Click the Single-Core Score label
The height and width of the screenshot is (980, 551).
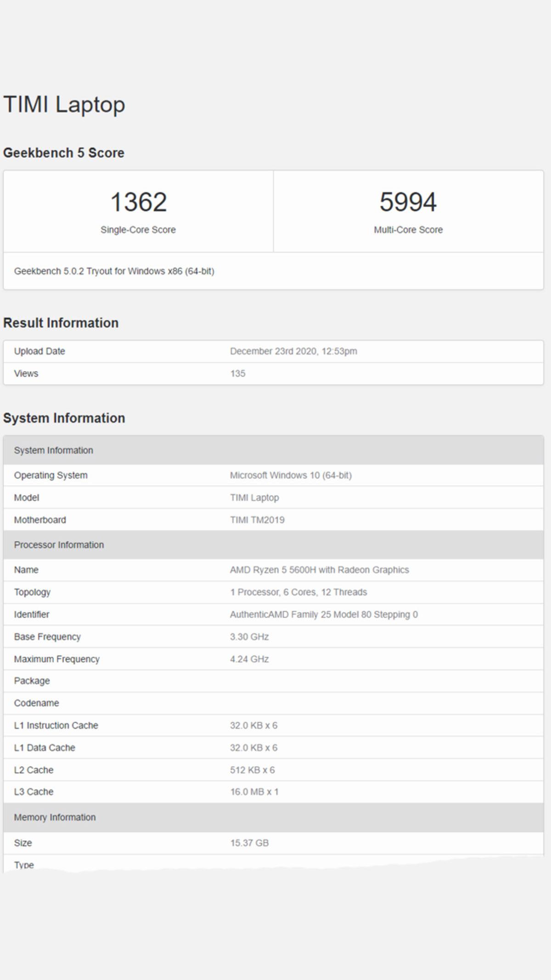point(138,230)
